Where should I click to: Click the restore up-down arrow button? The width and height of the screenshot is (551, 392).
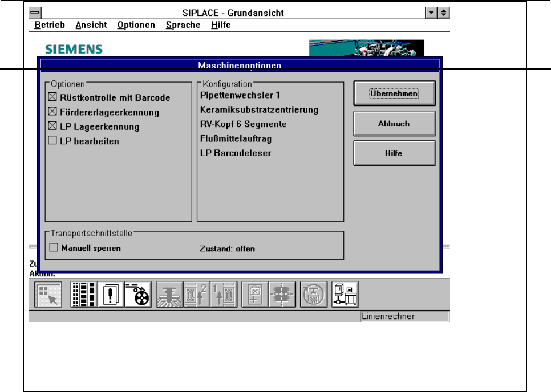click(443, 13)
